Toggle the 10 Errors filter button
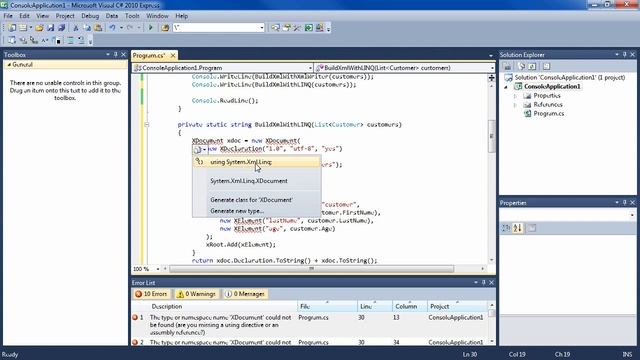 tap(151, 294)
